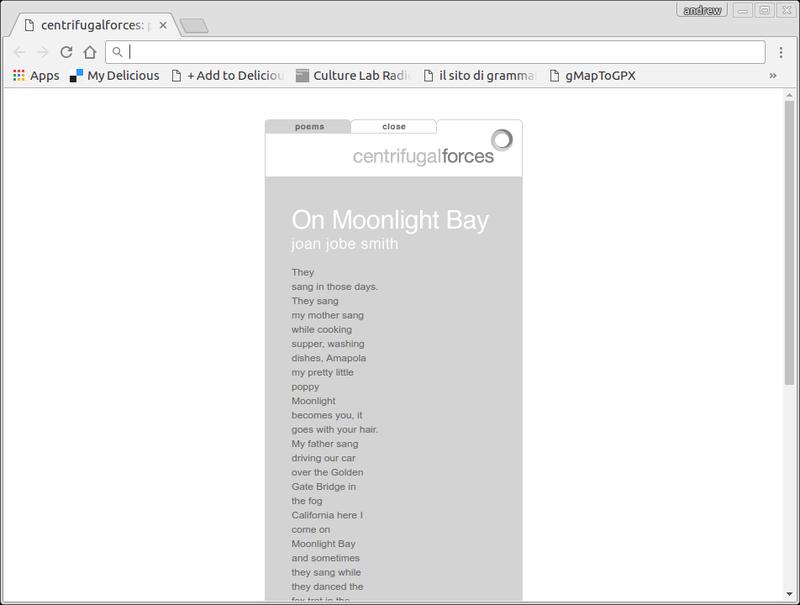The width and height of the screenshot is (800, 605).
Task: Click the line 'California here I'
Action: (327, 515)
